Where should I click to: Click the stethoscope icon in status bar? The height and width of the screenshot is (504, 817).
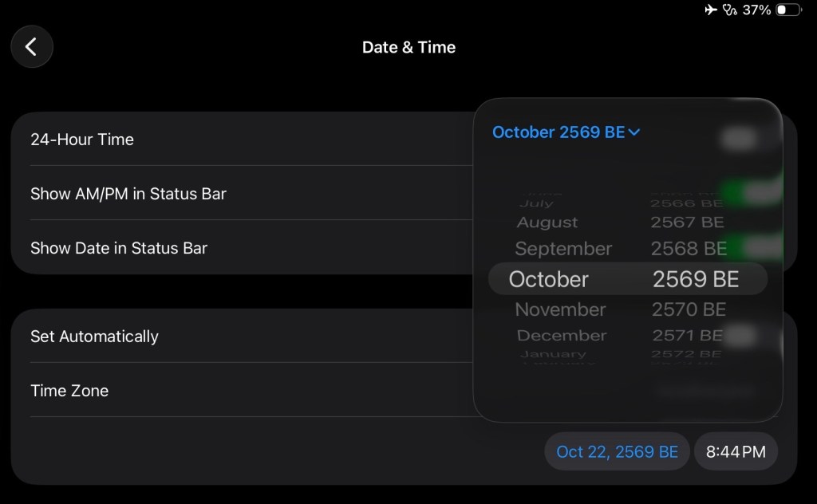coord(730,10)
